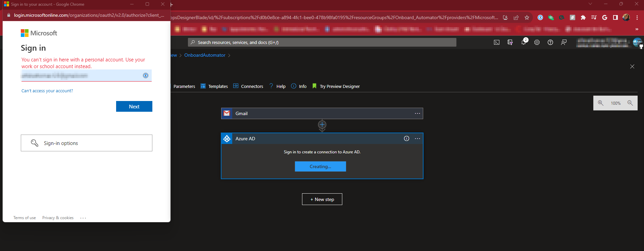
Task: Open Privacy & cookies link
Action: [x=58, y=218]
